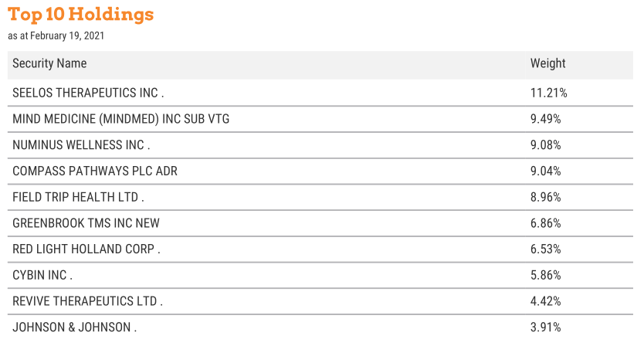Screen dimensions: 644x346
Task: Click the 11.21% weight value
Action: click(x=548, y=93)
